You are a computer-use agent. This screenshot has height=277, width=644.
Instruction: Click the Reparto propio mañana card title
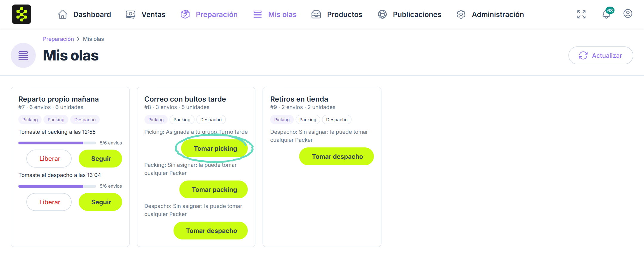point(59,99)
